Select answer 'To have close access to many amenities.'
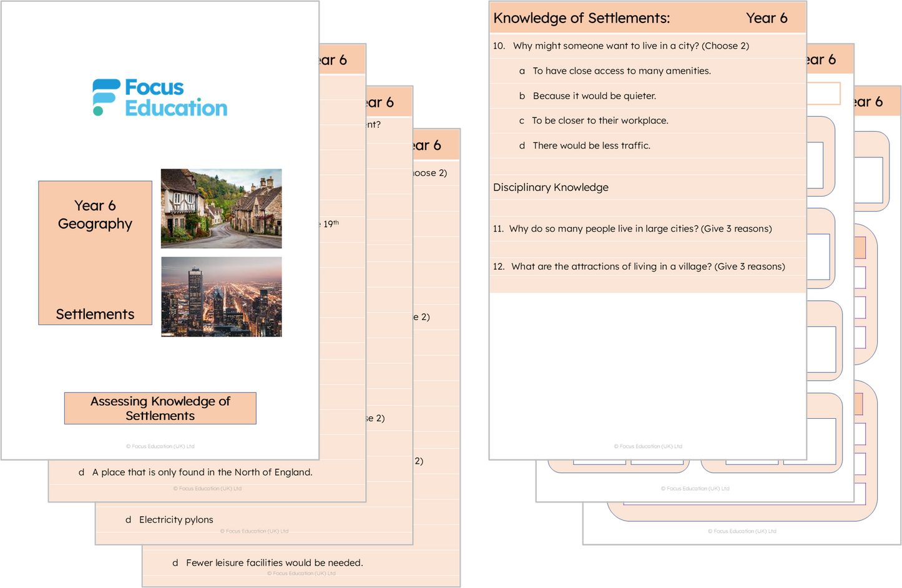Viewport: 902px width, 588px height. 622,71
